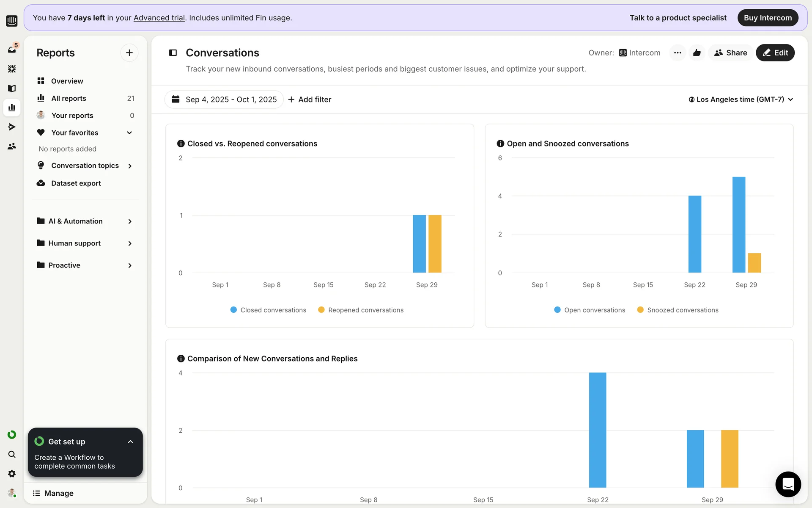Screen dimensions: 812x508
Task: Collapse the Your favorites section
Action: click(x=129, y=133)
